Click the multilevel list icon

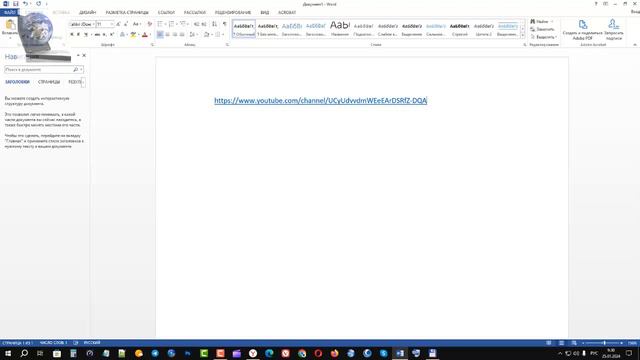click(183, 24)
